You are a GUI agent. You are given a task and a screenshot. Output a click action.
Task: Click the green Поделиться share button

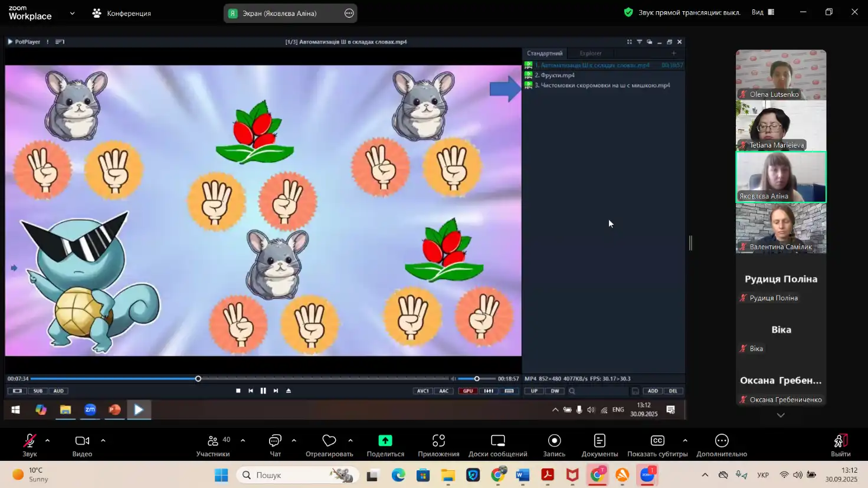tap(385, 445)
